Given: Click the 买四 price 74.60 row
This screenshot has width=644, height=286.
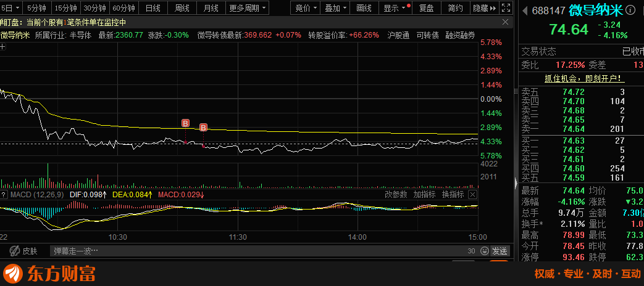Looking at the screenshot, I should 574,168.
